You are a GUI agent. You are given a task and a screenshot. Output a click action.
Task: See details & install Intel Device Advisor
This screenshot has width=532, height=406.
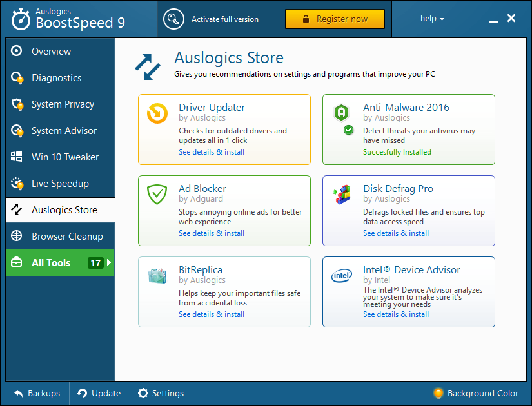395,314
